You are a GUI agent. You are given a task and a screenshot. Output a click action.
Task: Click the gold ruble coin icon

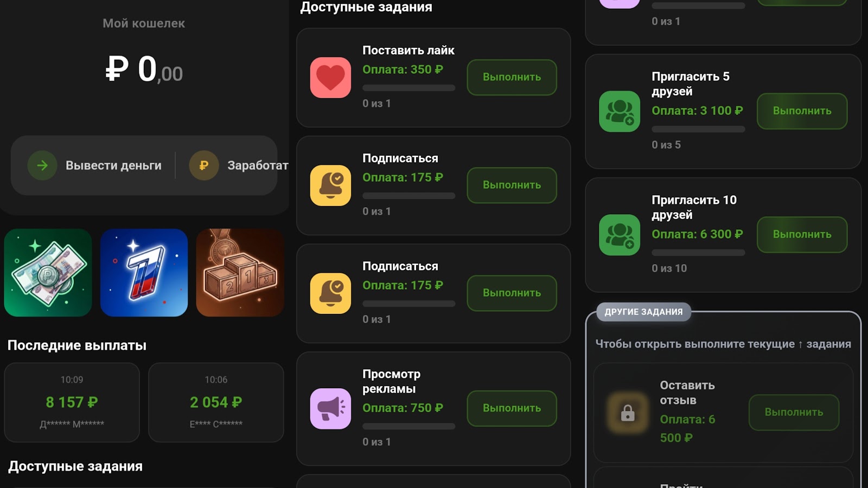pos(204,165)
